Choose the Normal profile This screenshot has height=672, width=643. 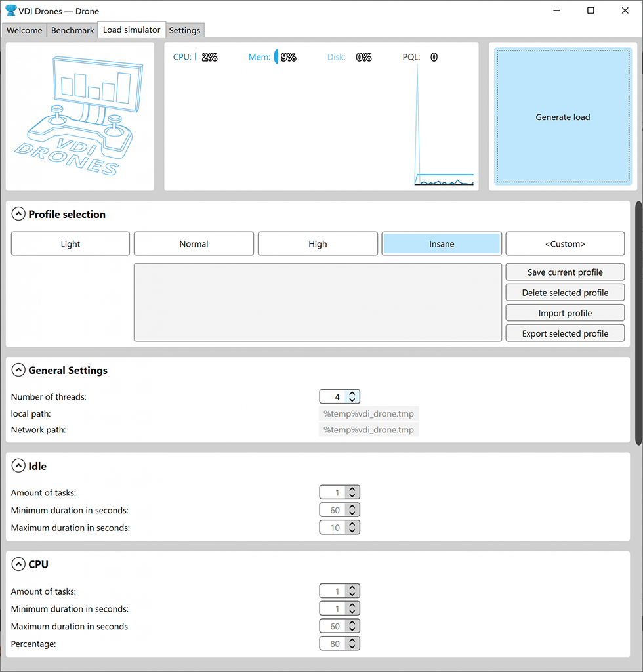(x=194, y=243)
